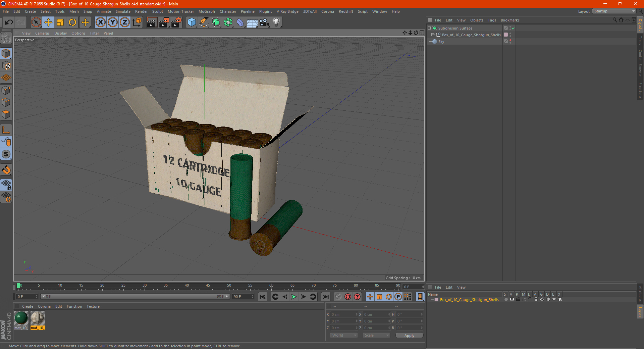
Task: Add a Subdivision Surface generator
Action: 216,22
